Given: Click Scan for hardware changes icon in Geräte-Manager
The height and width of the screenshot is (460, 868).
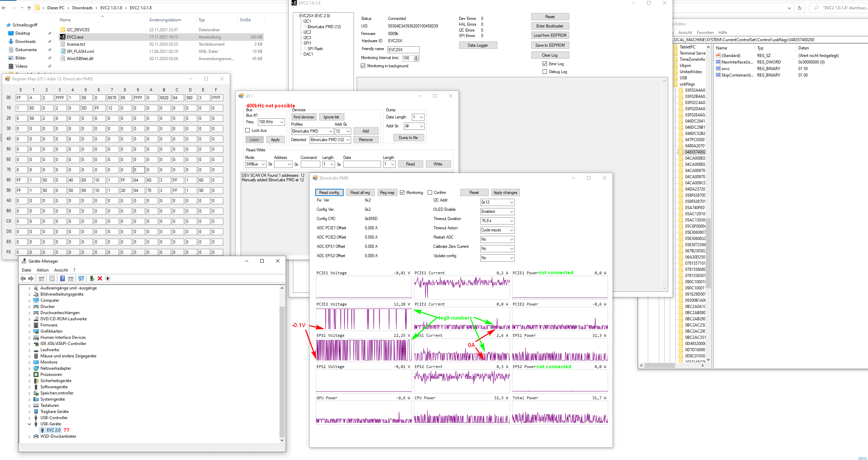Looking at the screenshot, I should pos(81,278).
